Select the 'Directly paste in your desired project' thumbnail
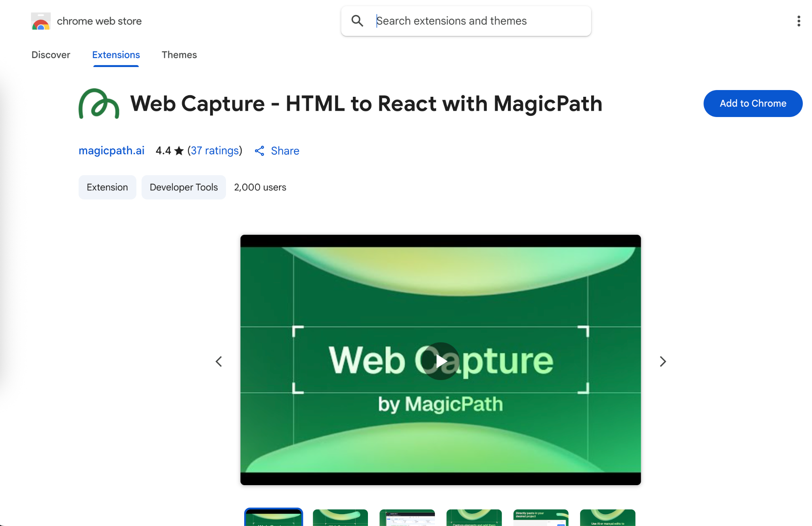This screenshot has width=812, height=526. click(x=540, y=518)
